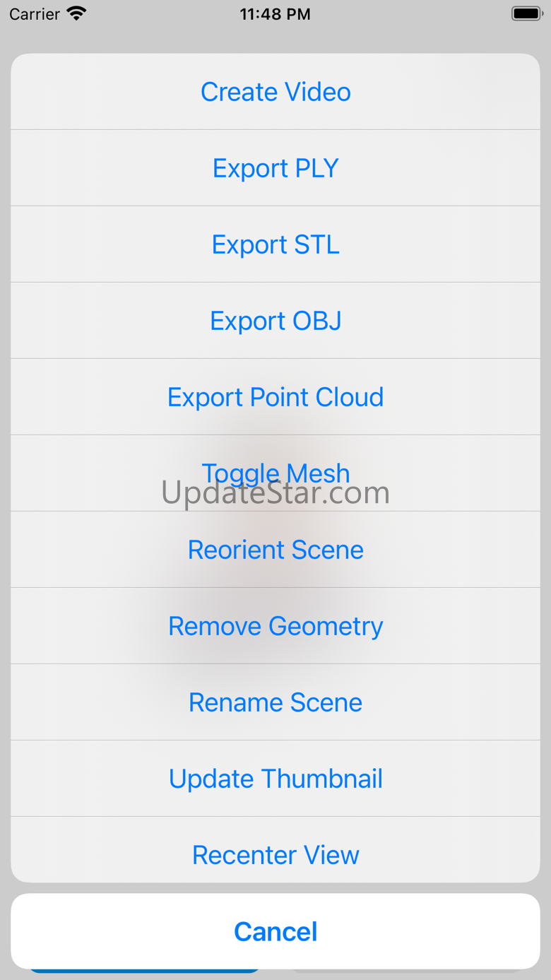Screen dimensions: 551x980
Task: Select Remove Geometry action
Action: coord(275,626)
